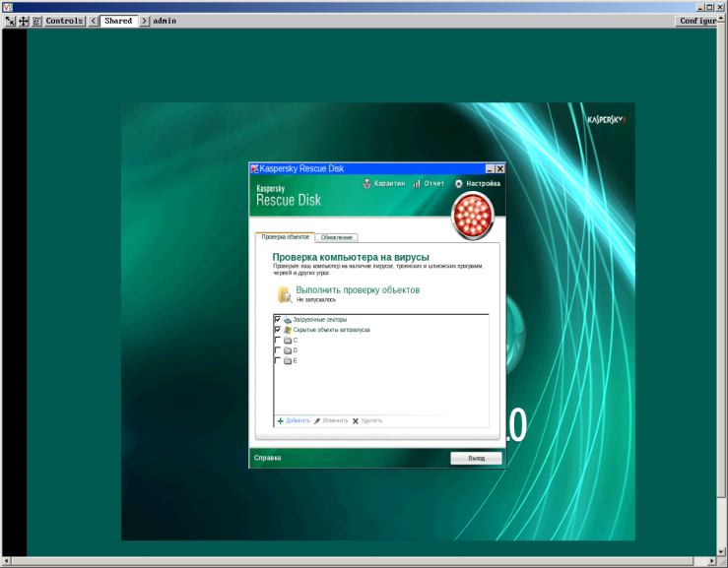Uncheck Скрытые объекты автозапуска checkbox
This screenshot has height=568, width=728.
point(278,330)
